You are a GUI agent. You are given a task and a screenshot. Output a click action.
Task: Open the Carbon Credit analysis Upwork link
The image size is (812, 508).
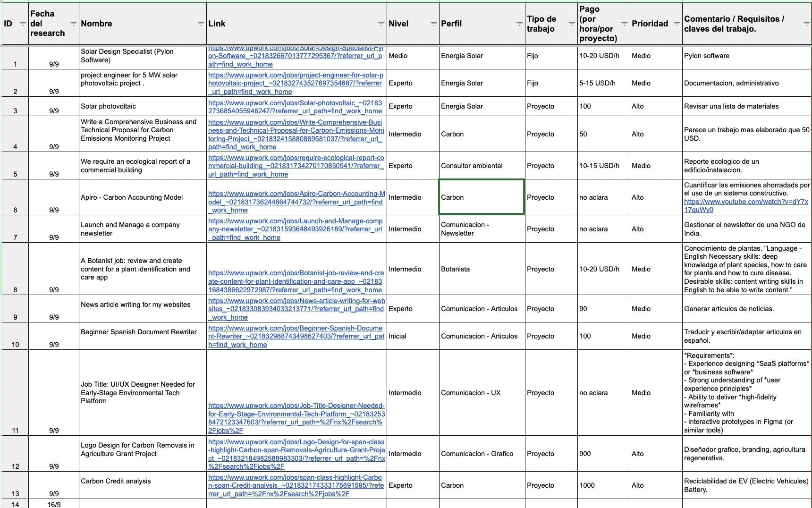(296, 485)
